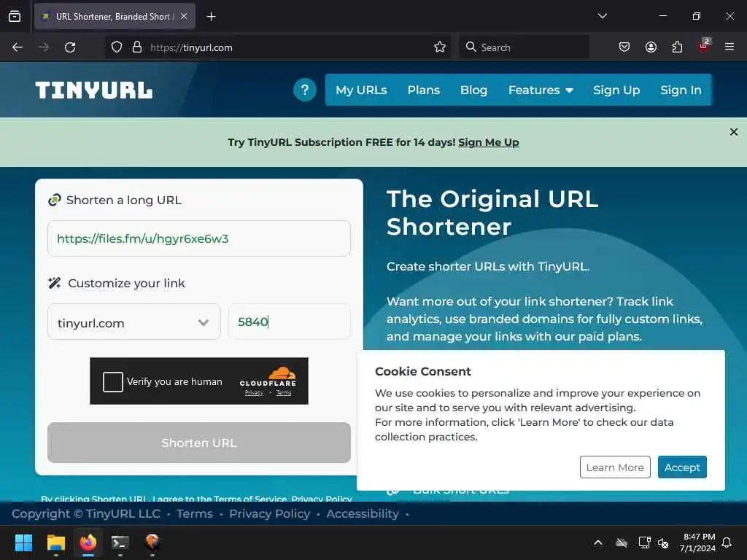The height and width of the screenshot is (560, 747).
Task: Click the orange bird app taskbar icon
Action: [x=152, y=542]
